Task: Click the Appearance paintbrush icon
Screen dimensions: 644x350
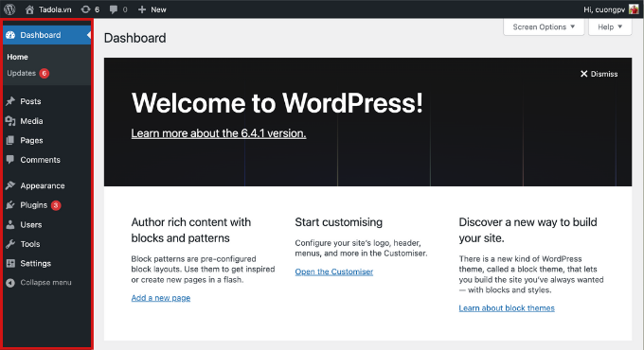Action: pyautogui.click(x=10, y=185)
